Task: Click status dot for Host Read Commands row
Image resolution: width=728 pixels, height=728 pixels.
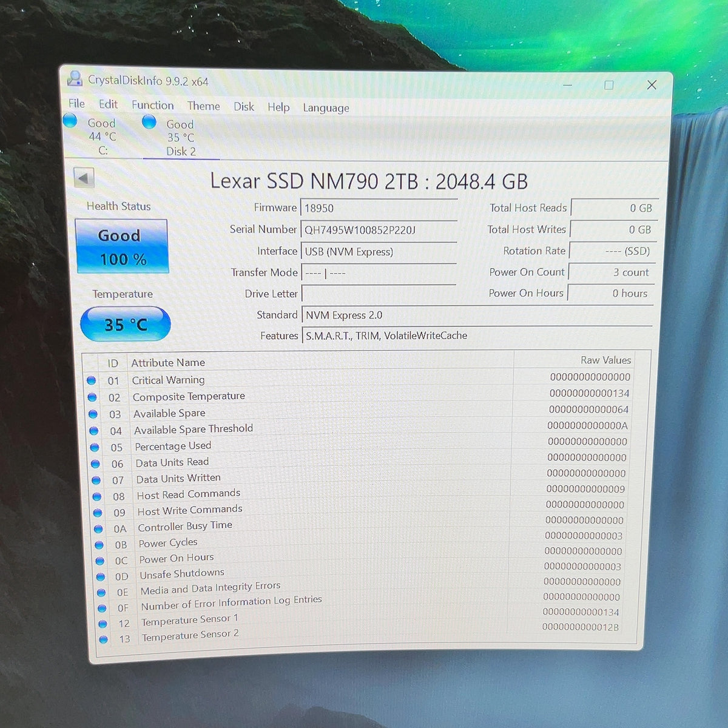Action: coord(96,496)
